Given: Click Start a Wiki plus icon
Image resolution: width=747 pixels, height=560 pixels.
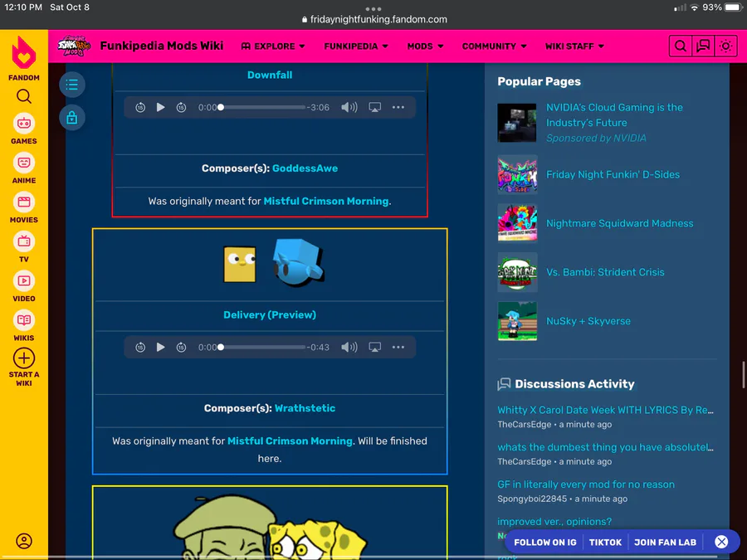Looking at the screenshot, I should pos(24,358).
